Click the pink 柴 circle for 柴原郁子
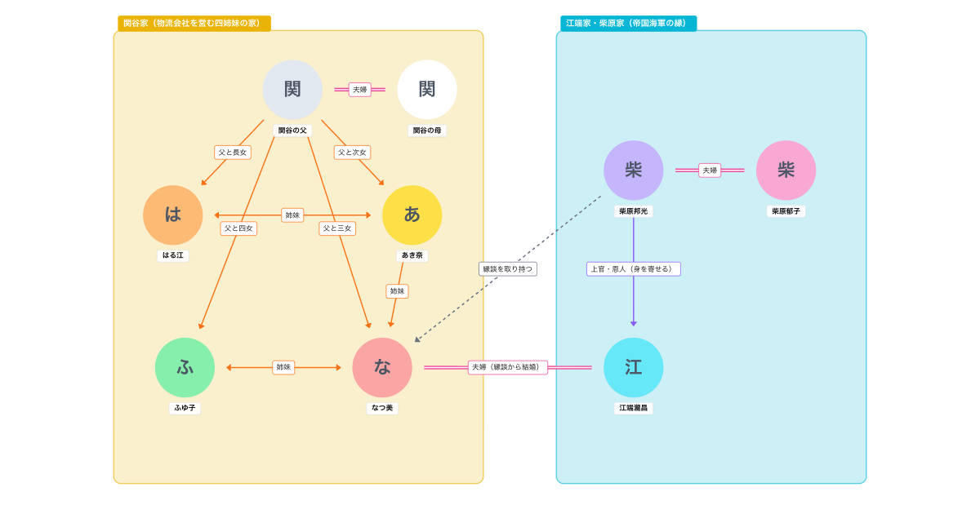The image size is (980, 514). (786, 171)
